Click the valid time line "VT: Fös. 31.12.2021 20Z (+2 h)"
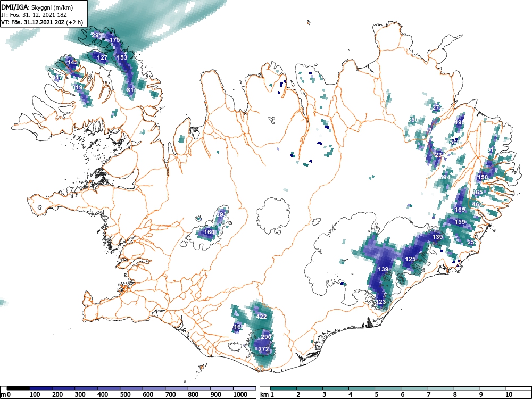Image resolution: width=532 pixels, height=399 pixels. (x=42, y=22)
